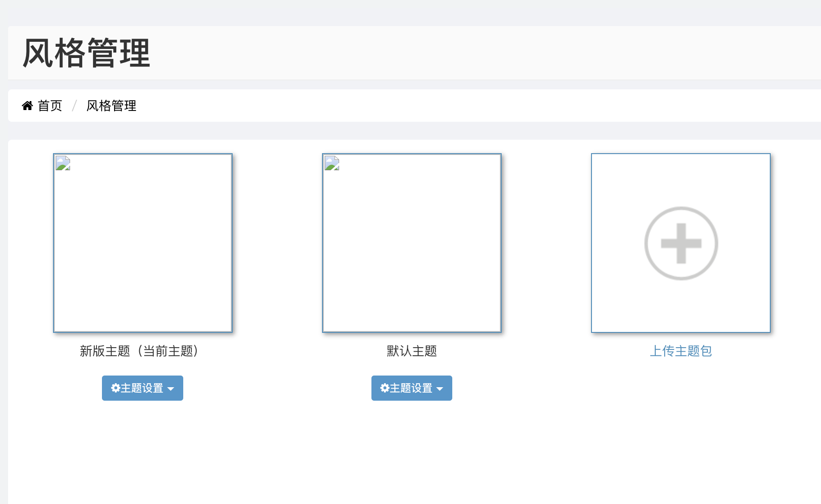Viewport: 821px width, 504px height.
Task: Go to 首页 breadcrumb link
Action: (x=50, y=106)
